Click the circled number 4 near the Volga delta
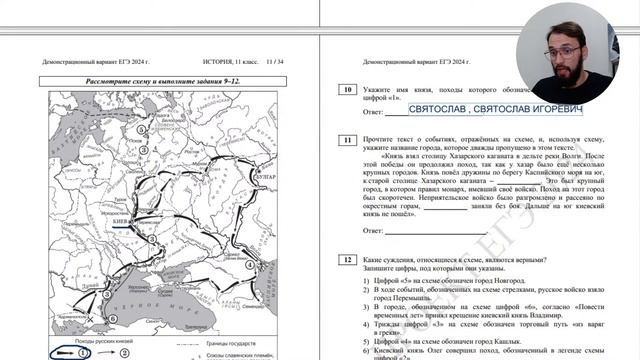The height and width of the screenshot is (360, 640). (x=249, y=264)
